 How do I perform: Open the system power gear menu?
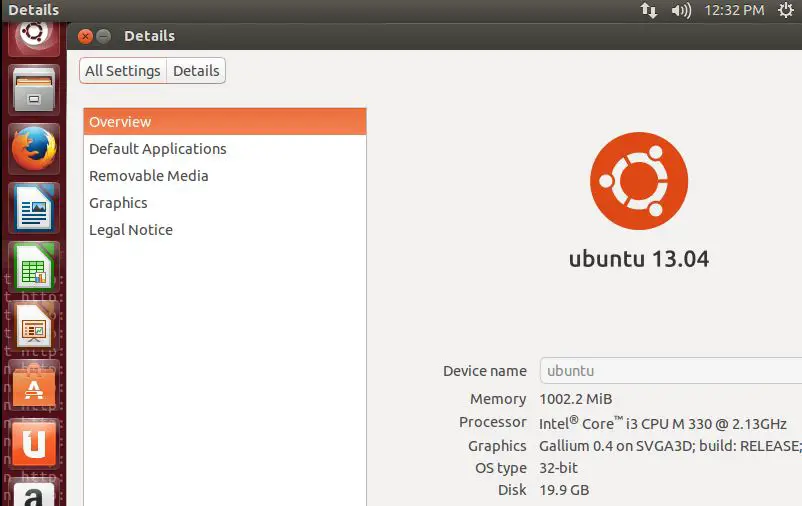click(786, 10)
